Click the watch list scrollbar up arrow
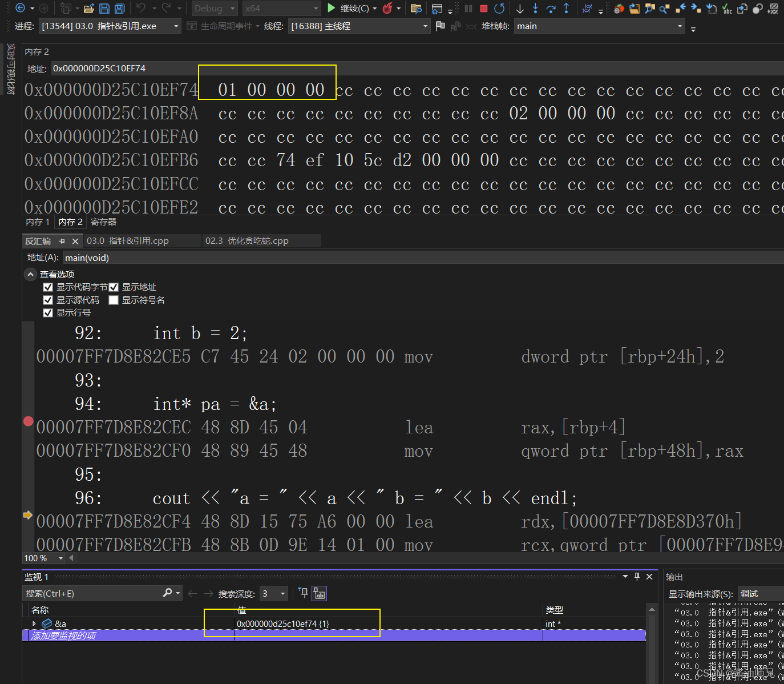 pyautogui.click(x=652, y=610)
